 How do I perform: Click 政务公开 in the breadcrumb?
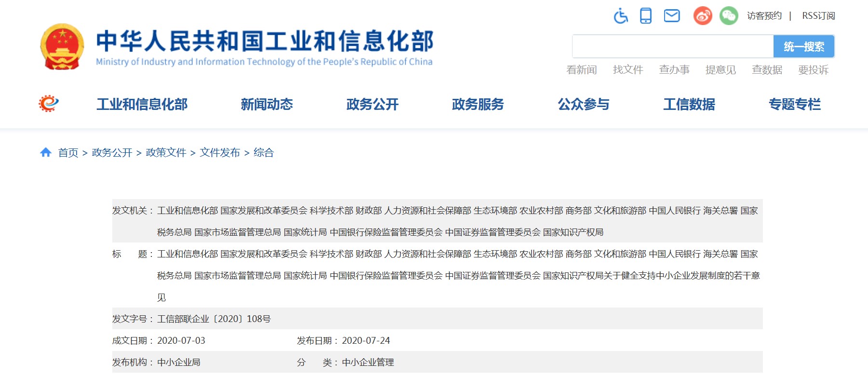click(x=112, y=153)
